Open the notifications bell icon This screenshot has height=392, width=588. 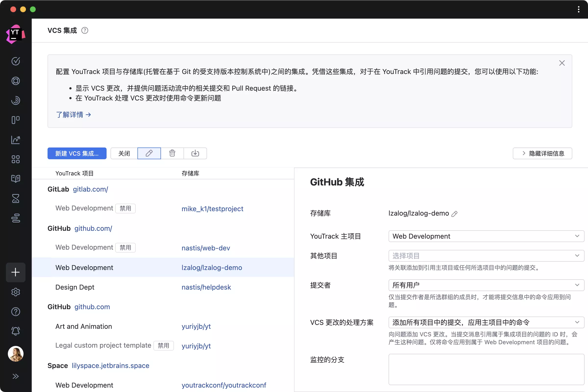pyautogui.click(x=15, y=331)
